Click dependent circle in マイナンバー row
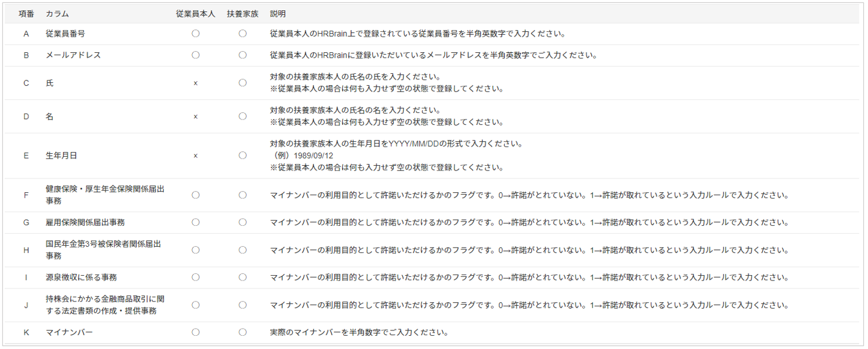This screenshot has height=349, width=868. [243, 332]
